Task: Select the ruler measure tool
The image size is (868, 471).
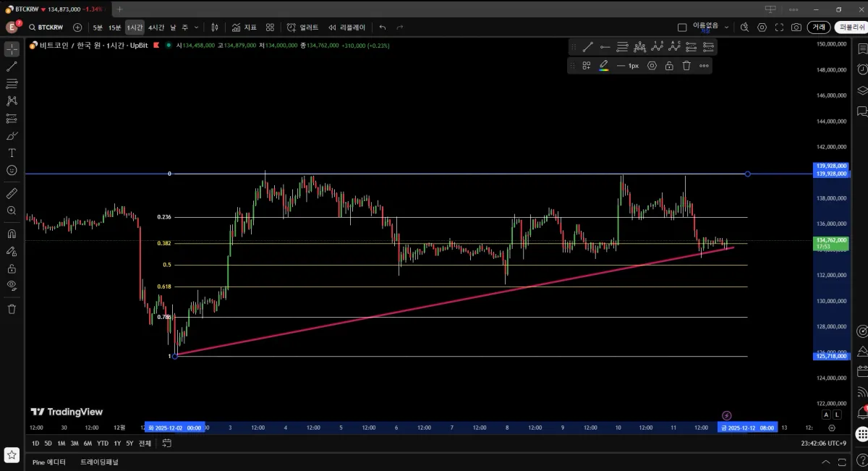Action: 12,194
